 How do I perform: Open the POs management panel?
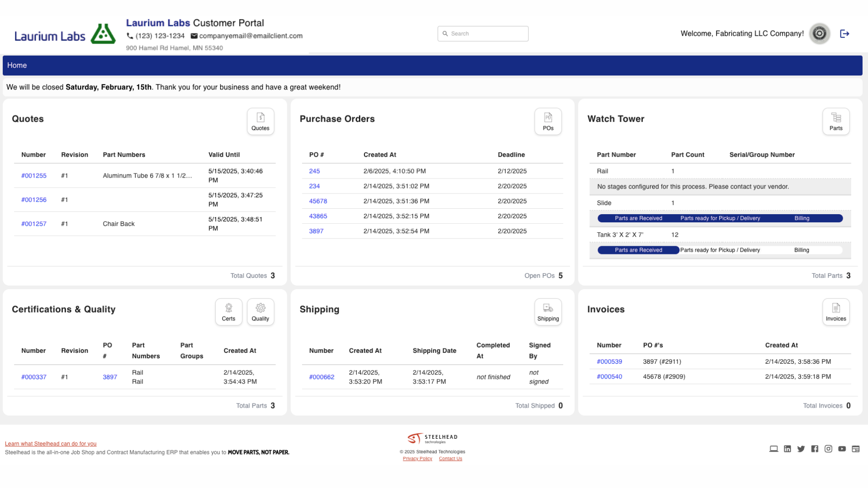click(548, 121)
